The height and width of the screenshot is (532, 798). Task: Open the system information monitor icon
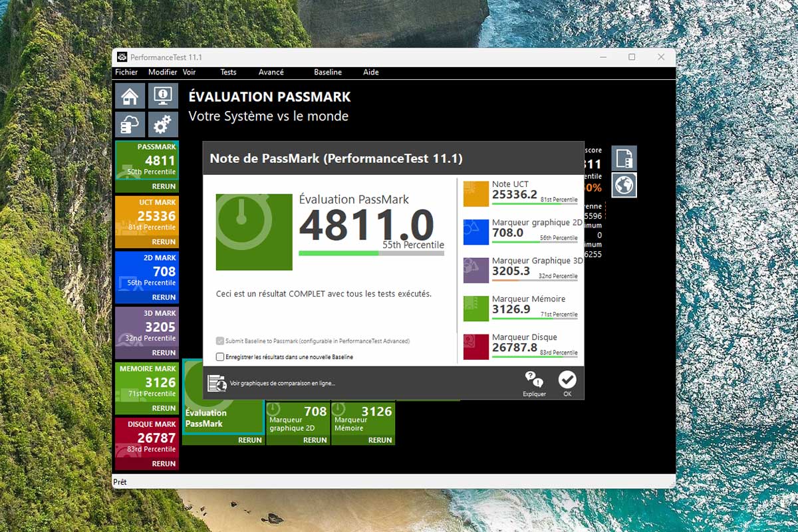pos(163,96)
